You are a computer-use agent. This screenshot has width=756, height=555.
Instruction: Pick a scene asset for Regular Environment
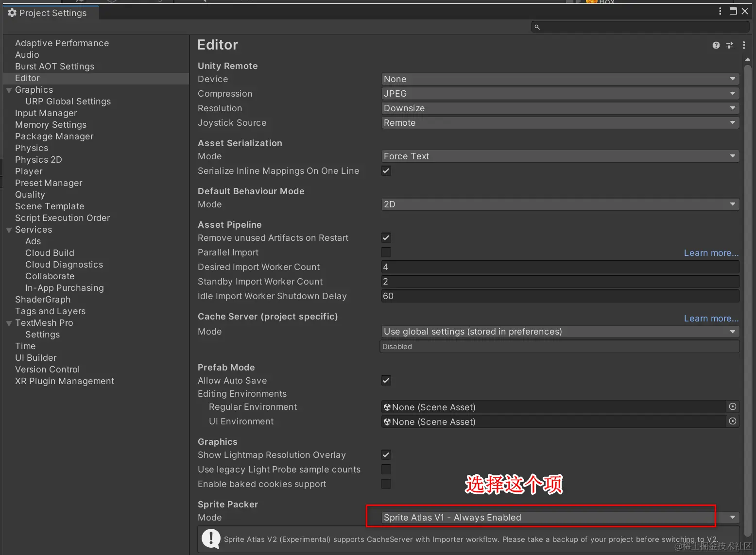click(x=733, y=407)
